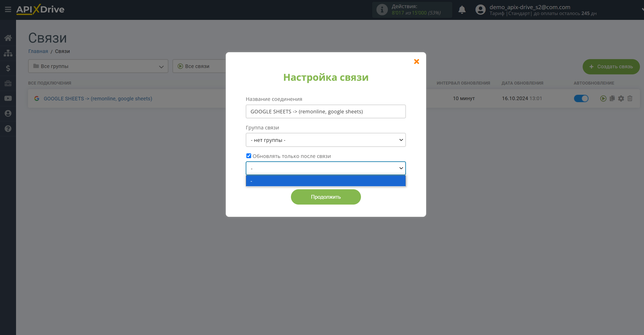
Task: Open the 'Все группы' dropdown
Action: coord(98,66)
